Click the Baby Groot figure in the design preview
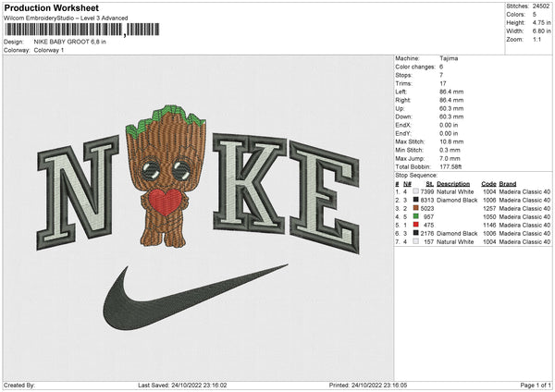This screenshot has width=555, height=392. [x=166, y=176]
